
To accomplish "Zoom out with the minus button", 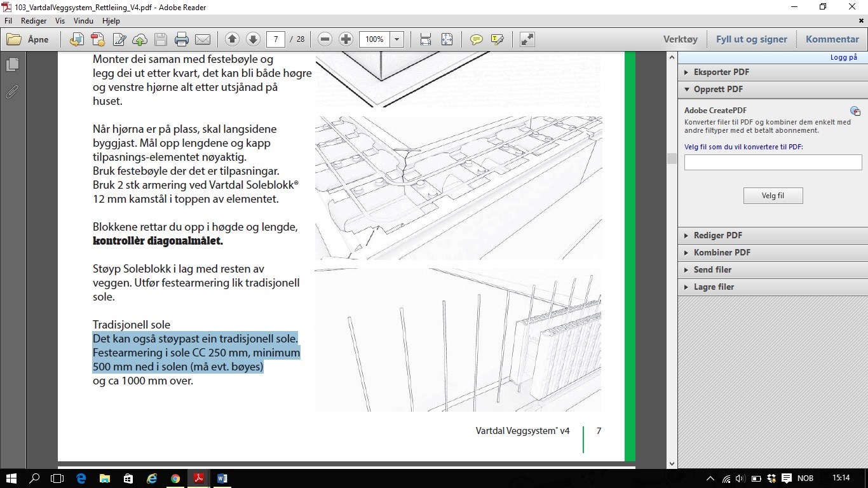I will click(325, 39).
